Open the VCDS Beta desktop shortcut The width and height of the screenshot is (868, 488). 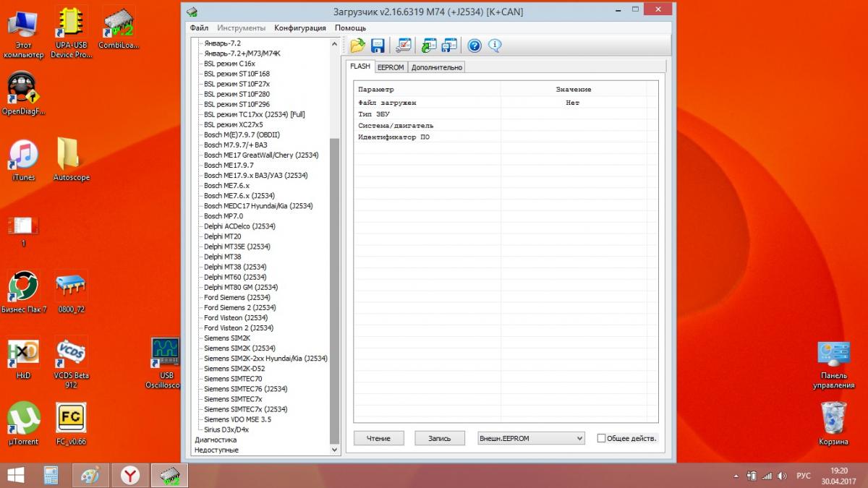(71, 354)
